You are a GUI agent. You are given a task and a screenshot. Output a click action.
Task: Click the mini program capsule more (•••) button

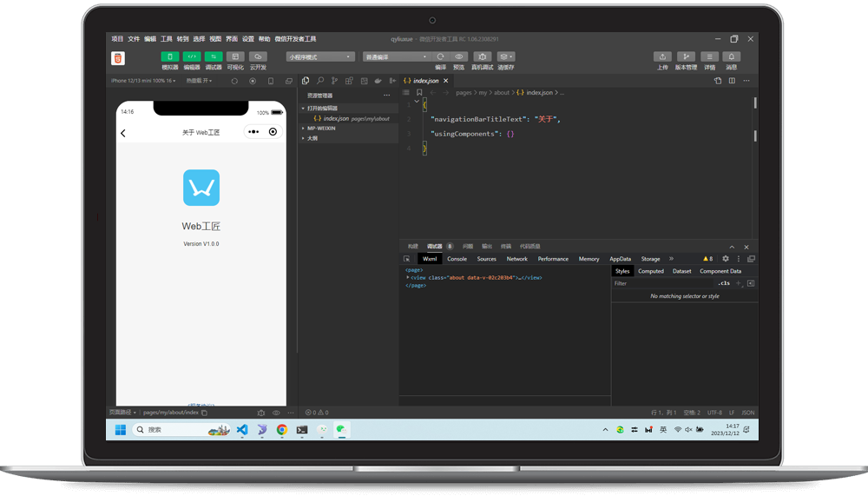(253, 132)
